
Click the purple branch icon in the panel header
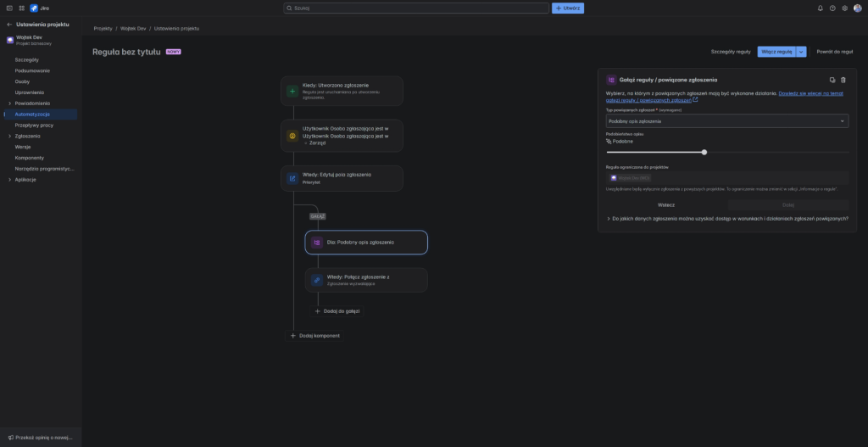(611, 80)
